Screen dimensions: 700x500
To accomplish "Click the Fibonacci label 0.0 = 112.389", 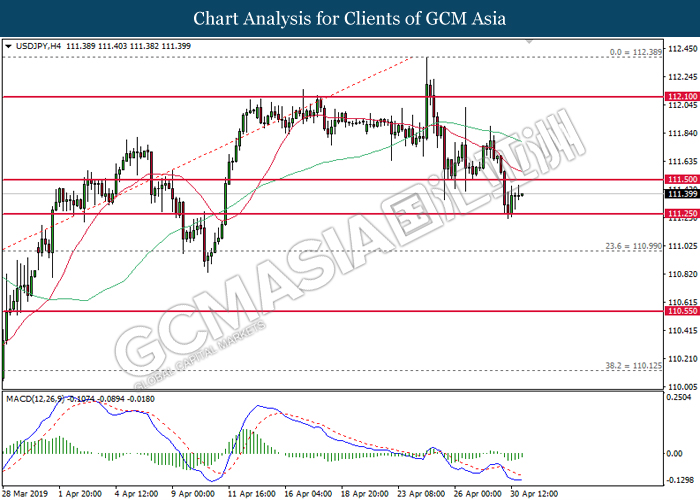I will [636, 52].
